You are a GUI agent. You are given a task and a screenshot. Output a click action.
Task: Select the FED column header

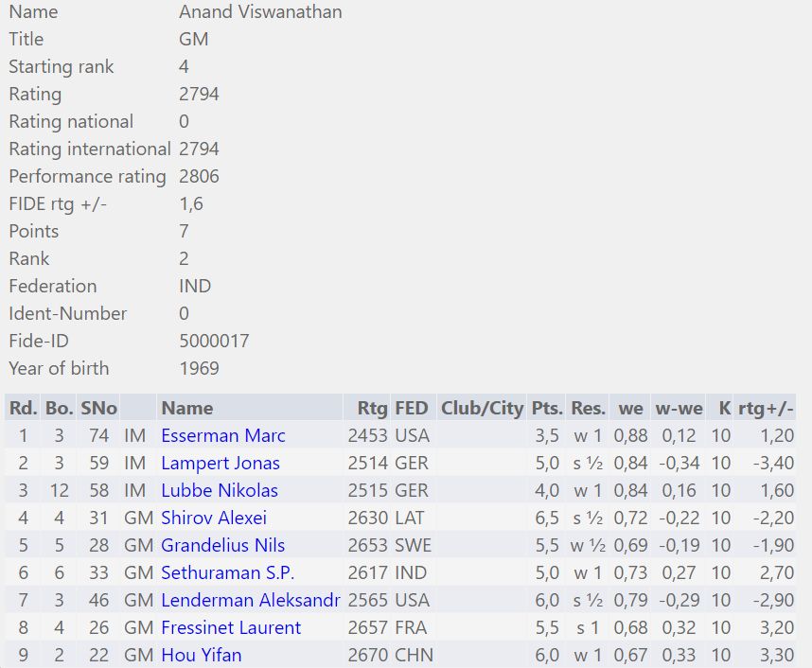411,409
